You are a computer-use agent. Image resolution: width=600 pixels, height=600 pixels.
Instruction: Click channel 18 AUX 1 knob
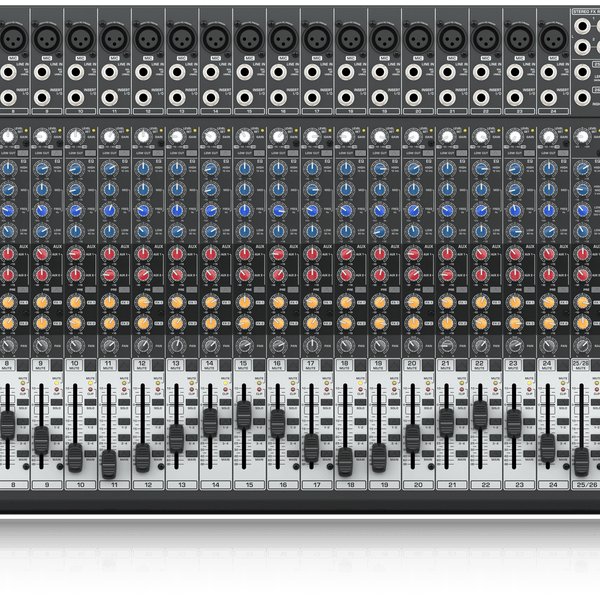click(x=346, y=254)
